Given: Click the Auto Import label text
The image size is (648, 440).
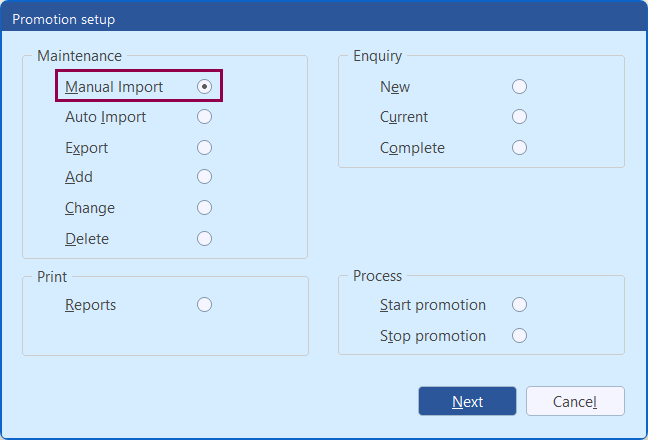Looking at the screenshot, I should (105, 117).
